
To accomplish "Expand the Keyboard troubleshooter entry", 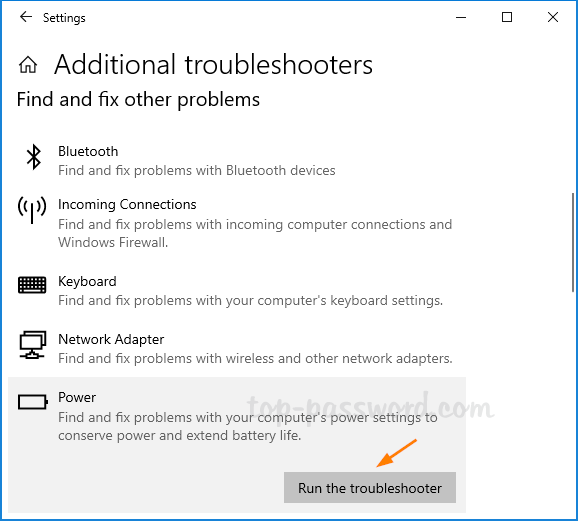I will 237,291.
